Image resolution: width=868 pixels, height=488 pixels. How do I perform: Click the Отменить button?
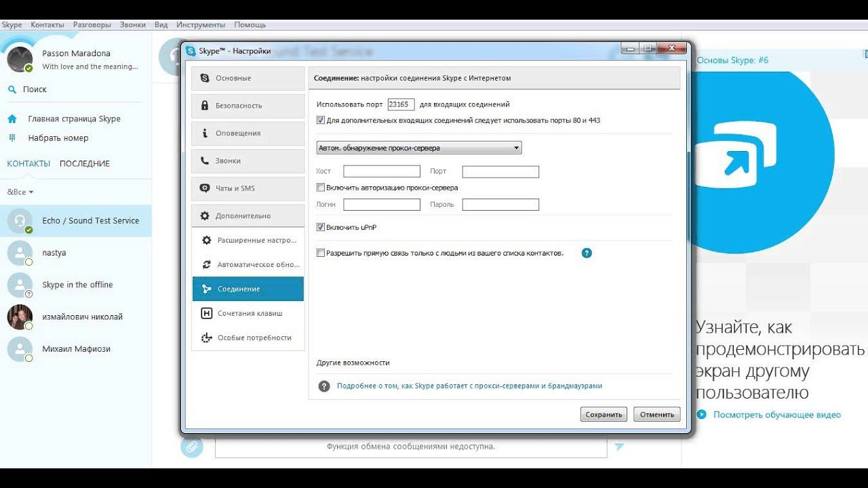pyautogui.click(x=657, y=414)
